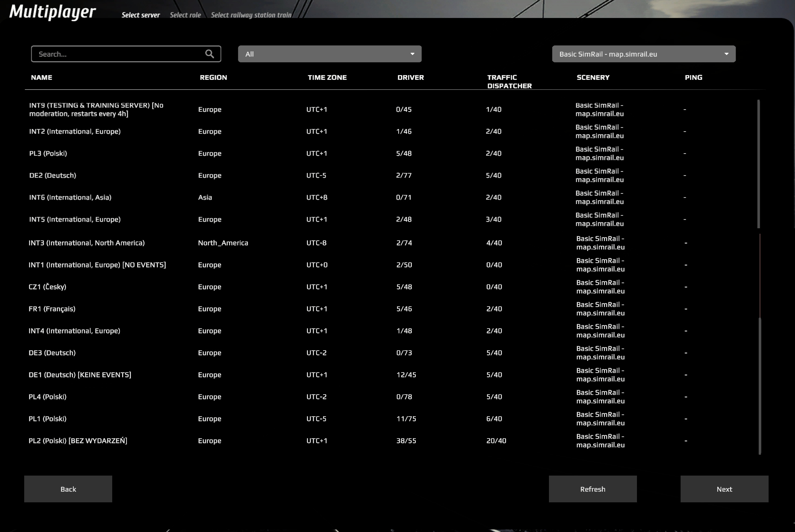
Task: Click the All dropdown arrow
Action: [413, 54]
